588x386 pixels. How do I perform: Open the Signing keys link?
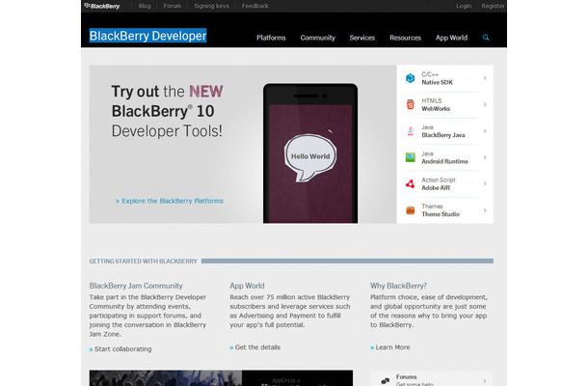[x=211, y=6]
